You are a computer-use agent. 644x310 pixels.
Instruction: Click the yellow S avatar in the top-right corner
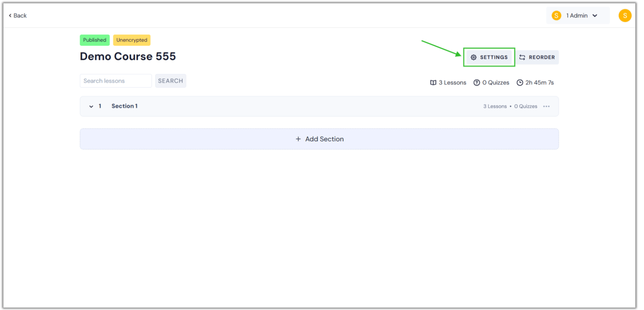(x=625, y=15)
